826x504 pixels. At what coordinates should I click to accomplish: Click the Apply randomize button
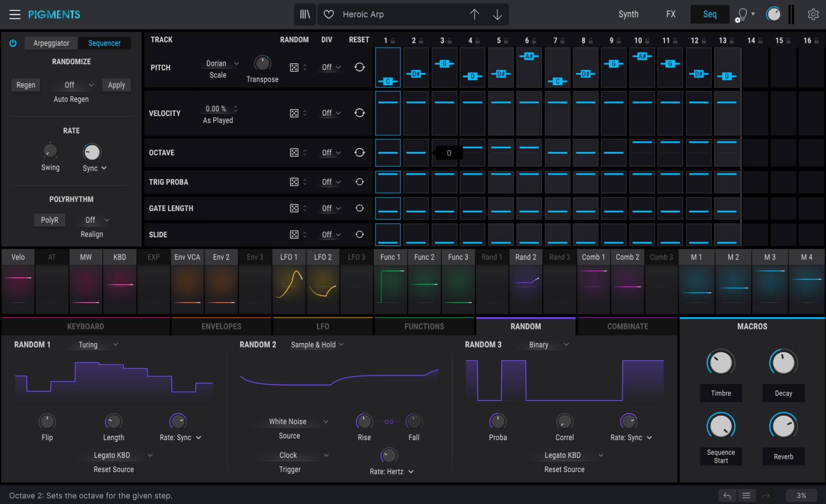click(116, 85)
